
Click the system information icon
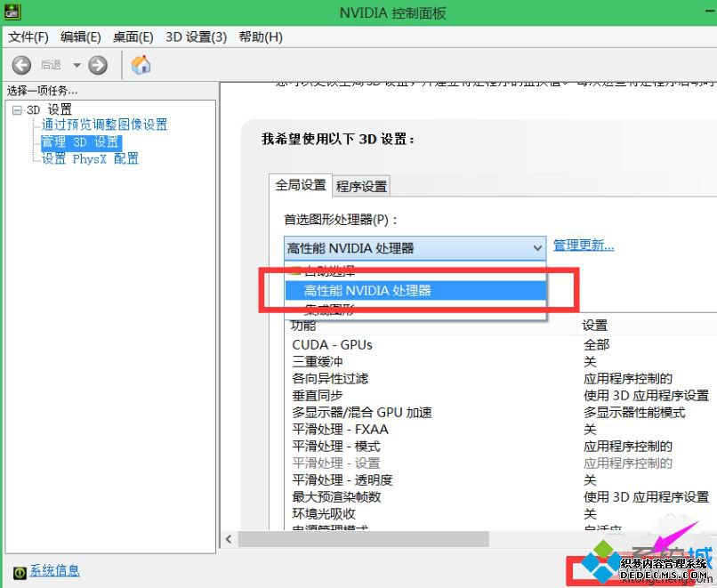20,573
